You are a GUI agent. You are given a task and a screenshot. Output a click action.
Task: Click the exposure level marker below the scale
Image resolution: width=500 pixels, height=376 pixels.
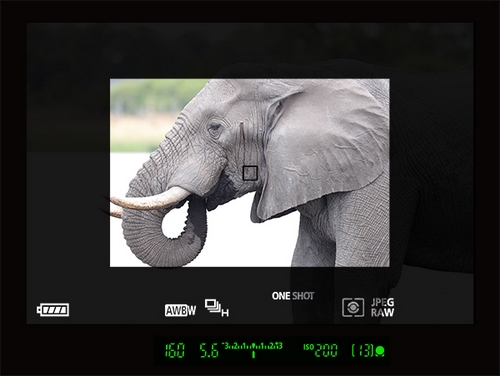pyautogui.click(x=253, y=354)
